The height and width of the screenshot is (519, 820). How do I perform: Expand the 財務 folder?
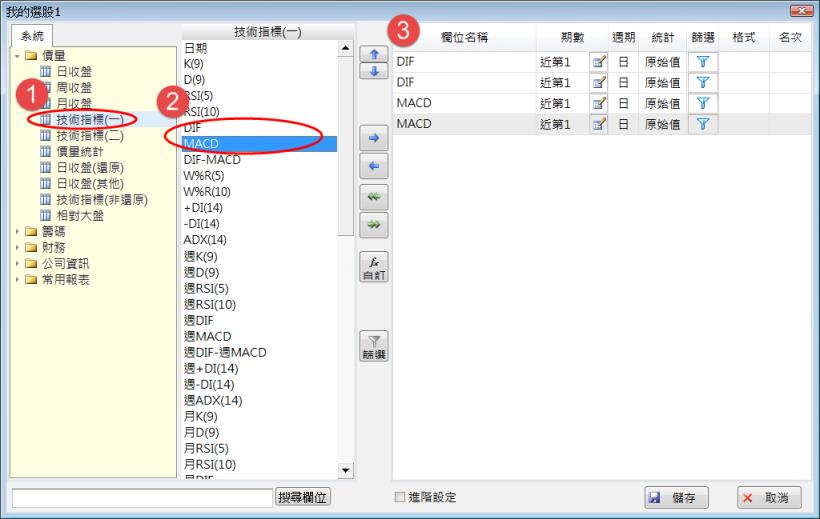coord(19,247)
